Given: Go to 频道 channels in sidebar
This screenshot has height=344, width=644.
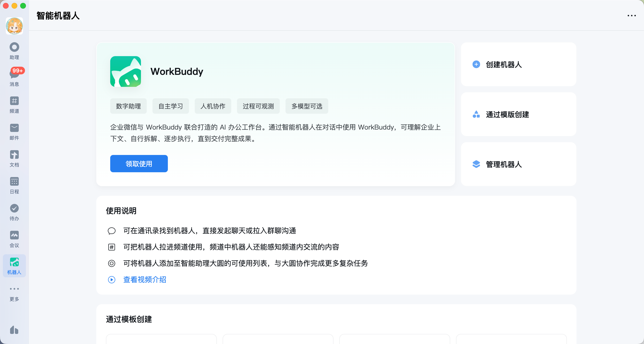Looking at the screenshot, I should click(14, 105).
